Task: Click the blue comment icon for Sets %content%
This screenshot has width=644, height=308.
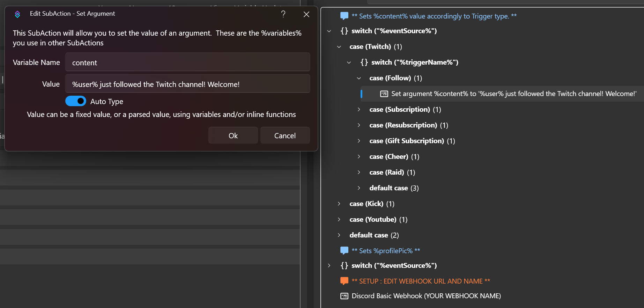Action: [344, 16]
